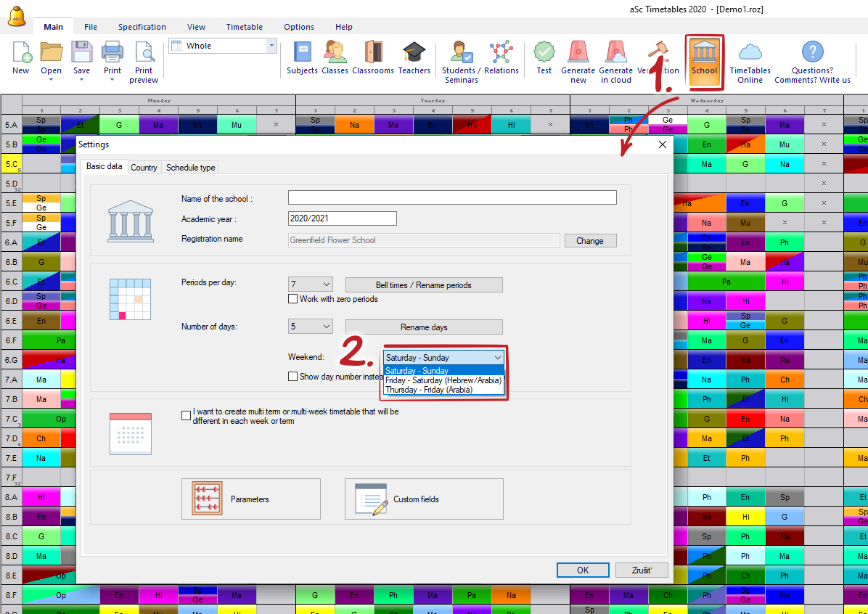Click the Academic year field

tap(342, 218)
